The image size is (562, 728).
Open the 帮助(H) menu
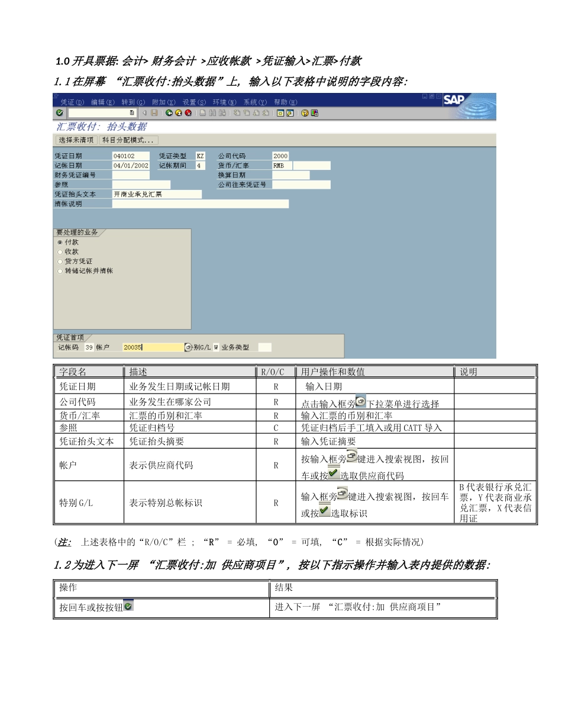pyautogui.click(x=286, y=102)
